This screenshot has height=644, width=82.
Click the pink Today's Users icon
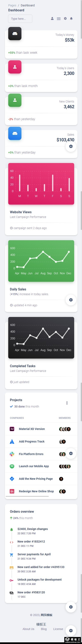click(15, 67)
